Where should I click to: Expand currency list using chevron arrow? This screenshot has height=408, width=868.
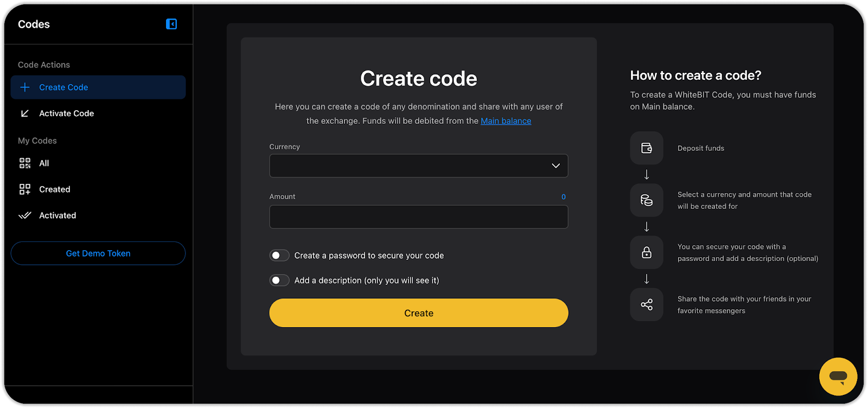click(556, 166)
